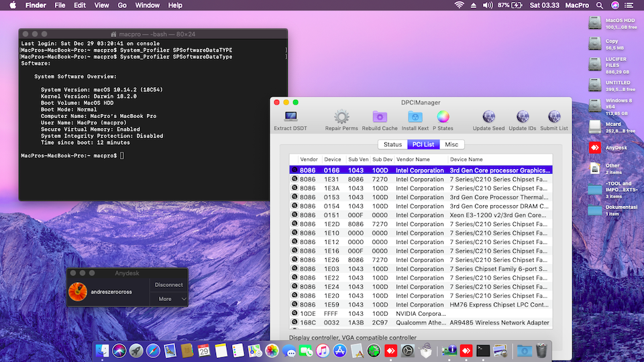
Task: Click the Update Seed globe icon
Action: [x=489, y=117]
